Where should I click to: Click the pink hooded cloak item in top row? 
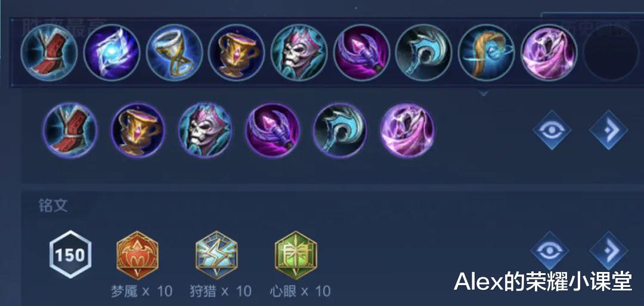click(549, 52)
